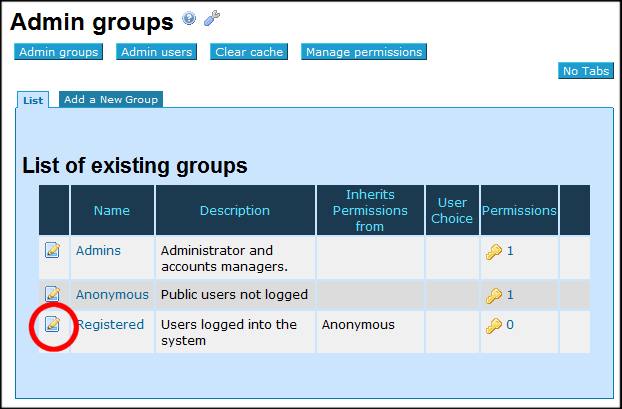Open the Anonymous group name link
The image size is (622, 409).
[x=112, y=295]
